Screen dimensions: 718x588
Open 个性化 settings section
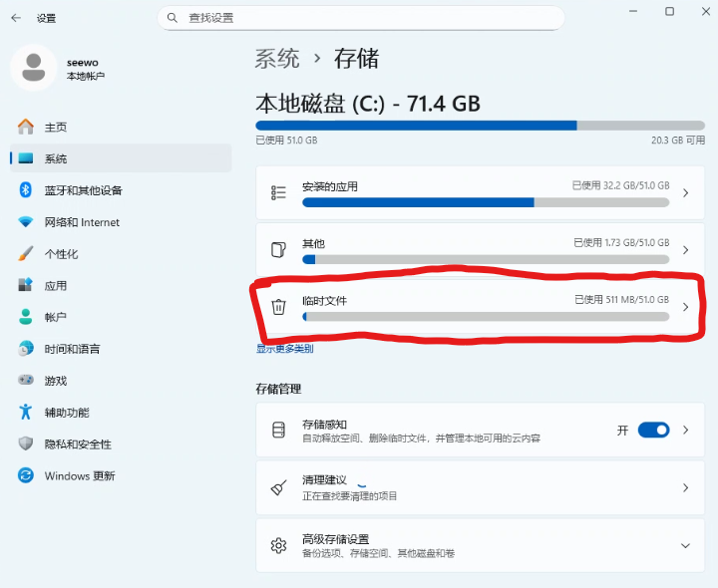click(121, 253)
